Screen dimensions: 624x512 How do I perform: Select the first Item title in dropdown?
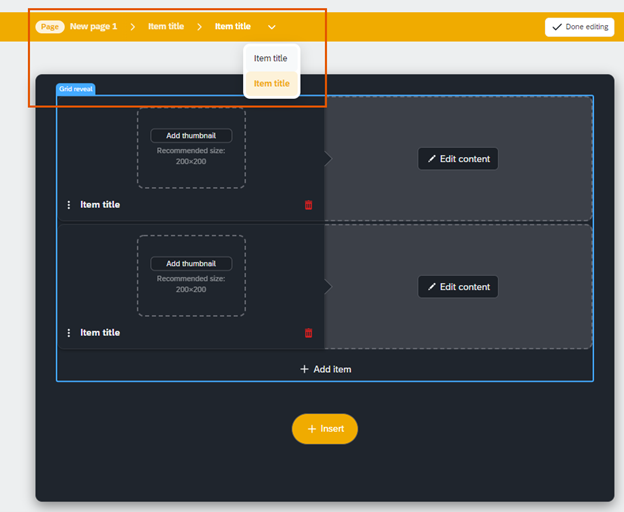pos(270,59)
